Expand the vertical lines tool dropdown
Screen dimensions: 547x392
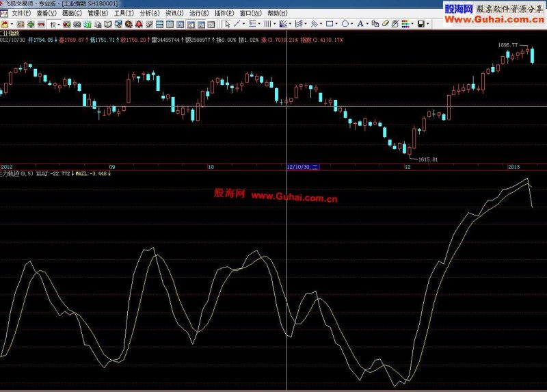point(275,24)
